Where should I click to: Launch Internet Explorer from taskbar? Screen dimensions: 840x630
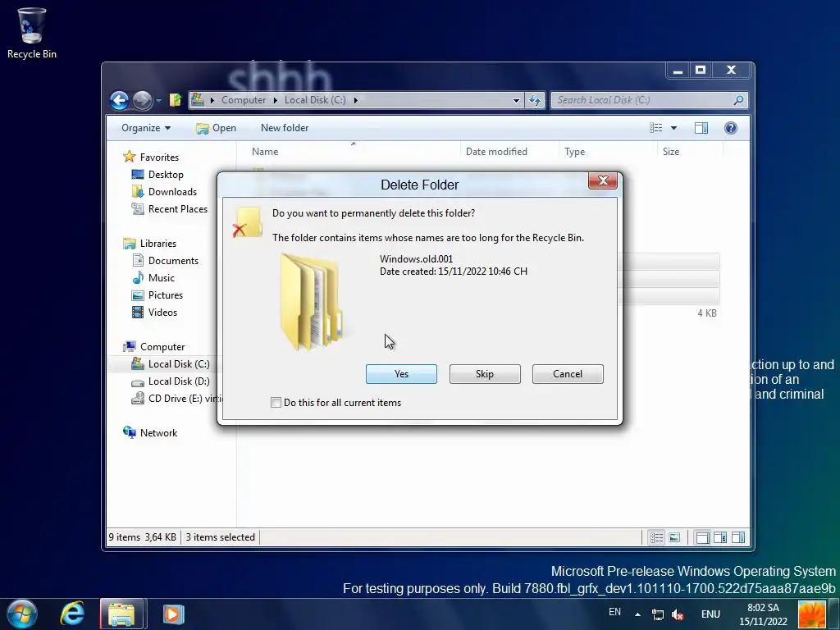pyautogui.click(x=72, y=614)
